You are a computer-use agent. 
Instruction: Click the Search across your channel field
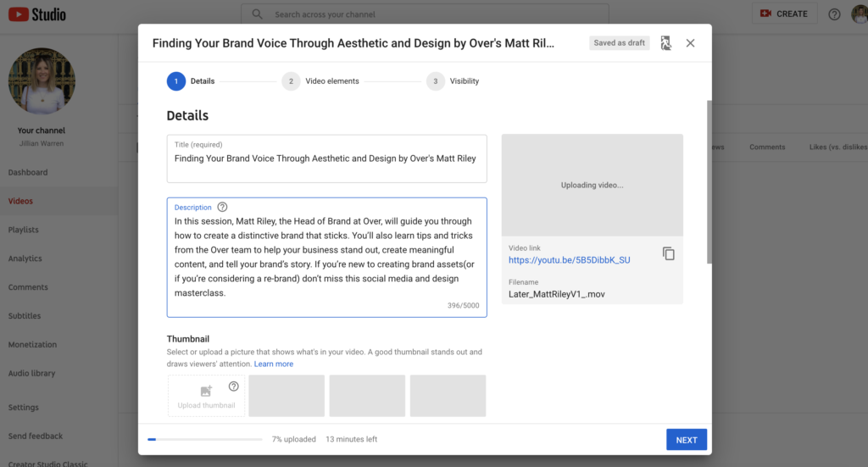426,14
